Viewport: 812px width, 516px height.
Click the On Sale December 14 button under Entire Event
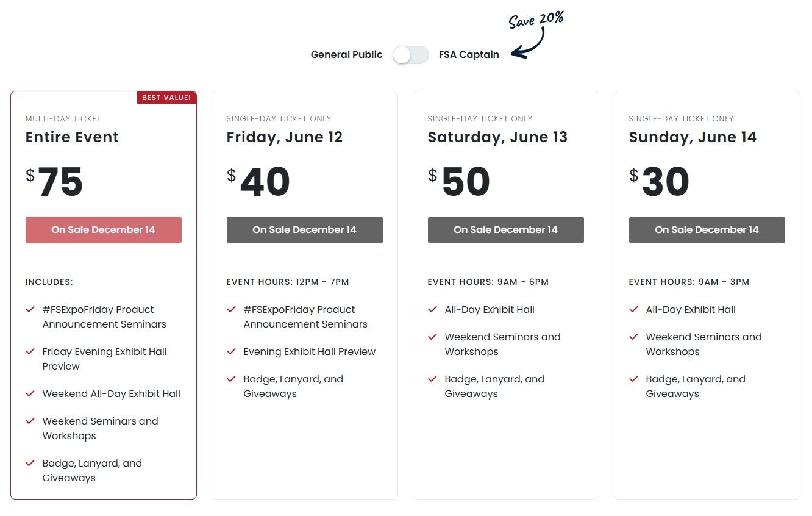[103, 230]
